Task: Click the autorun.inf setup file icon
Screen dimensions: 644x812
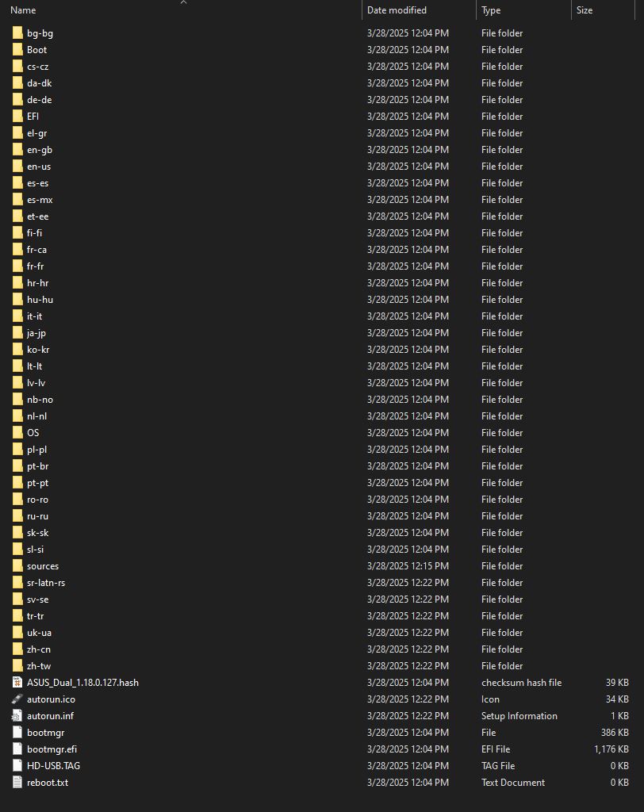Action: pyautogui.click(x=18, y=716)
